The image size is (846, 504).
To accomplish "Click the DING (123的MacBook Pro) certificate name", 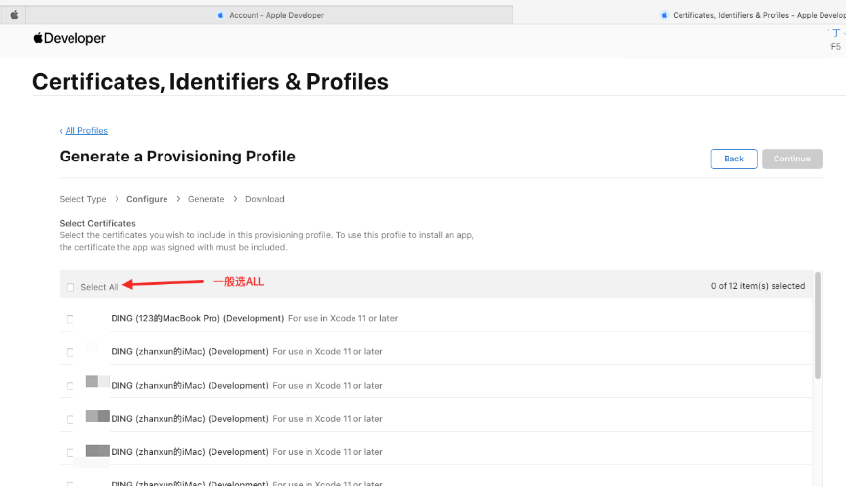I will click(x=198, y=318).
